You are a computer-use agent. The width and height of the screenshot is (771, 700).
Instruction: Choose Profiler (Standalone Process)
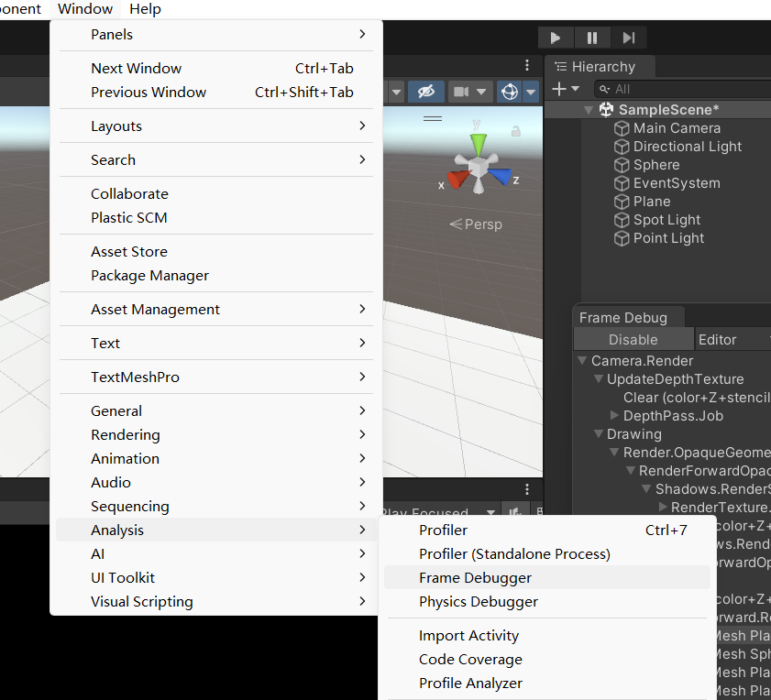[x=547, y=554]
